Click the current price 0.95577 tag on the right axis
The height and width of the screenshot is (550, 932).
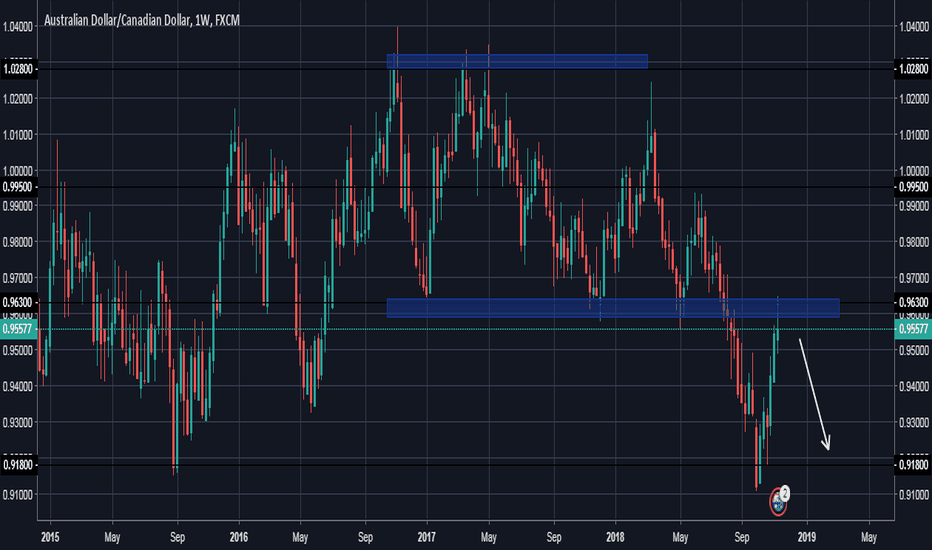tap(913, 329)
